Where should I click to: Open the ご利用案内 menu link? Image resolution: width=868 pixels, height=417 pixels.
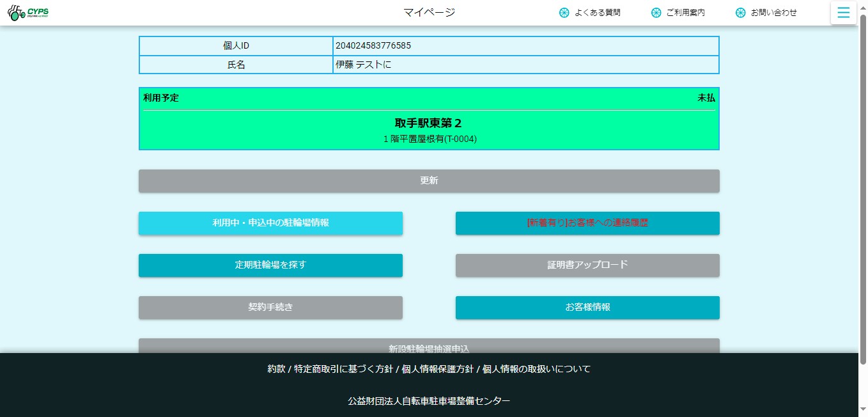[x=685, y=13]
